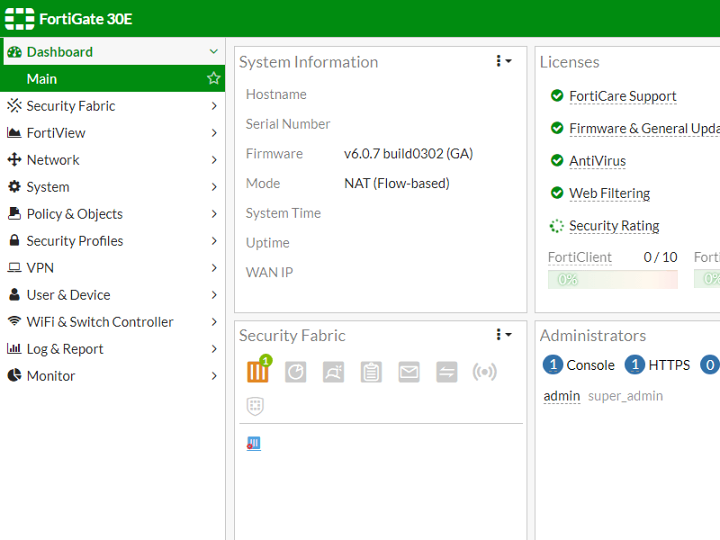720x540 pixels.
Task: Expand the System menu arrow
Action: (x=214, y=186)
